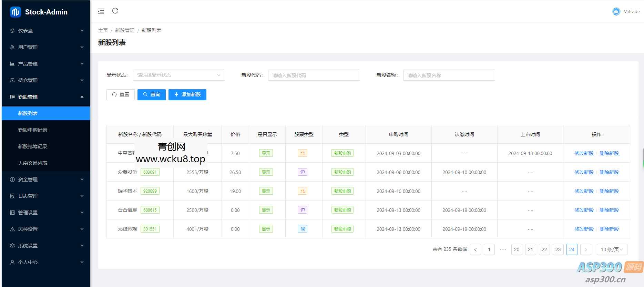Click the next page arrow
Image resolution: width=644 pixels, height=287 pixels.
coord(586,249)
